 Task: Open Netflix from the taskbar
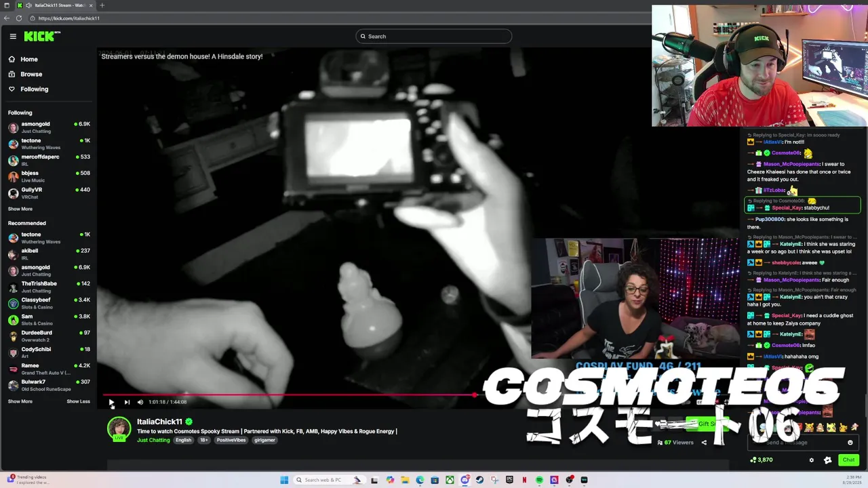click(524, 480)
